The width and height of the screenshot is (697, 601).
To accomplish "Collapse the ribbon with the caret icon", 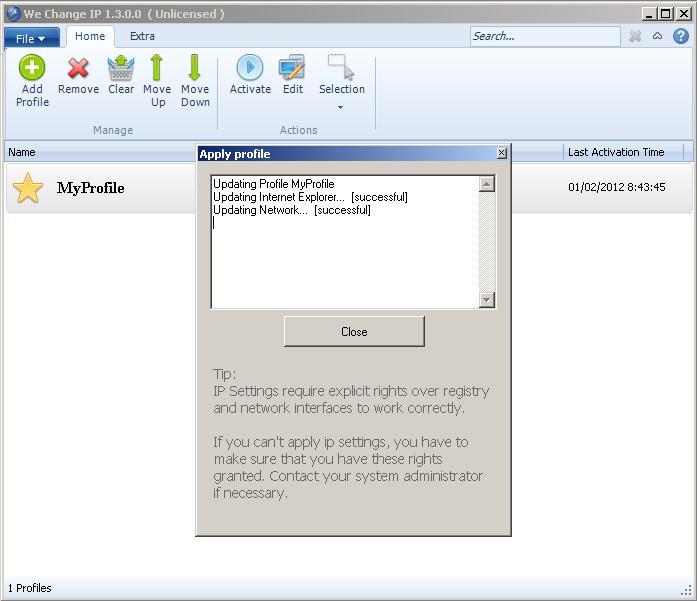I will click(x=657, y=36).
